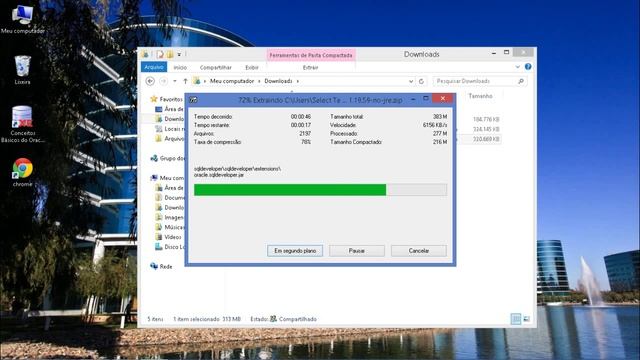Minimize the extraction progress dialog
Screen dimensions: 640x360
tap(413, 99)
